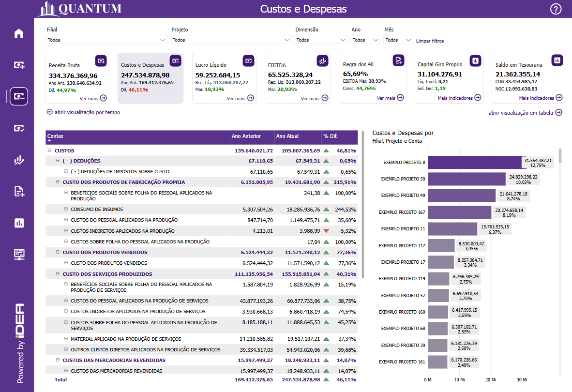The height and width of the screenshot is (392, 572).
Task: Collapse the CUSTOS tree row
Action: tap(49, 151)
